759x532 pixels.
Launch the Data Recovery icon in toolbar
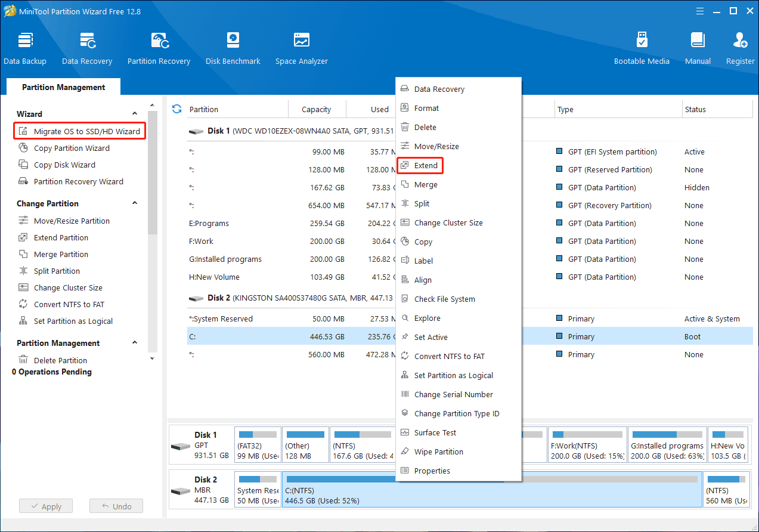click(x=87, y=49)
